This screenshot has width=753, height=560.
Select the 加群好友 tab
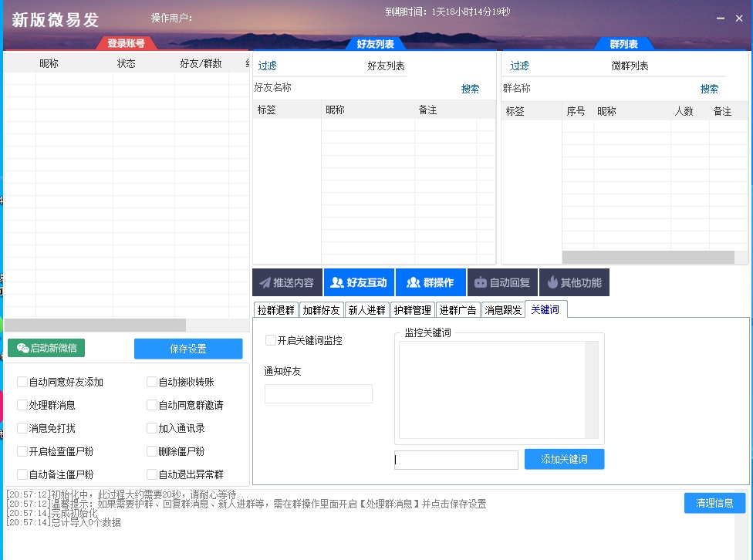click(321, 310)
